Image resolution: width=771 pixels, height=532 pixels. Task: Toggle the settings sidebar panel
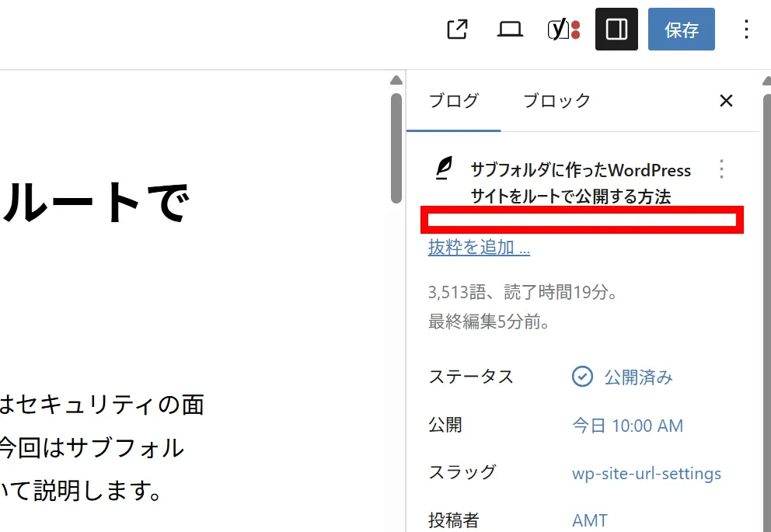(616, 30)
